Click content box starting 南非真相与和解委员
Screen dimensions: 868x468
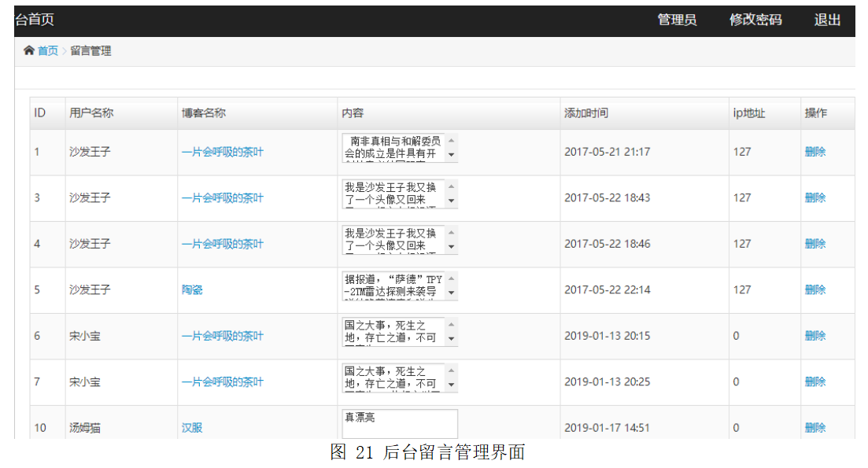pyautogui.click(x=400, y=148)
